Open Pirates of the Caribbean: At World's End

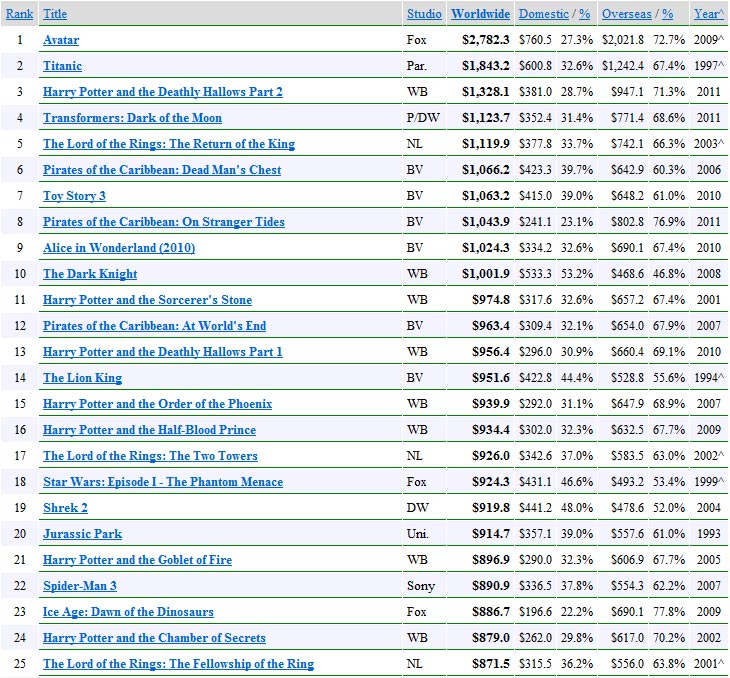click(x=155, y=326)
